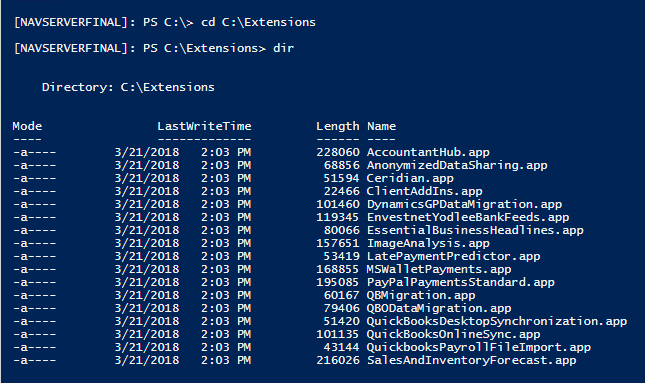This screenshot has width=645, height=383.
Task: Select the QuickbooksPayrollFileImport.app entry
Action: click(x=479, y=348)
